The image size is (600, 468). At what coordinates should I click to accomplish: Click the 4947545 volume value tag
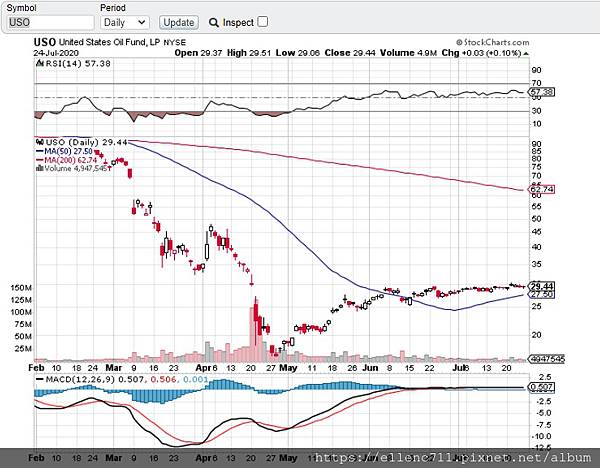coord(546,359)
